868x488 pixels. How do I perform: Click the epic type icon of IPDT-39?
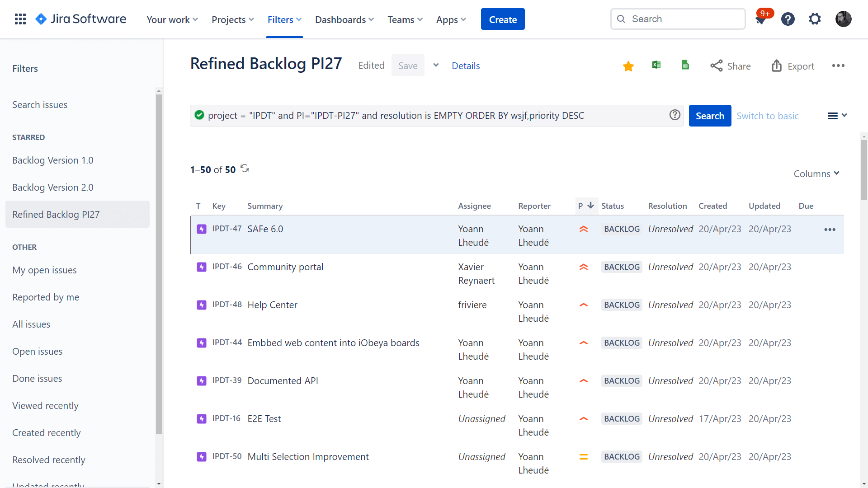tap(202, 381)
